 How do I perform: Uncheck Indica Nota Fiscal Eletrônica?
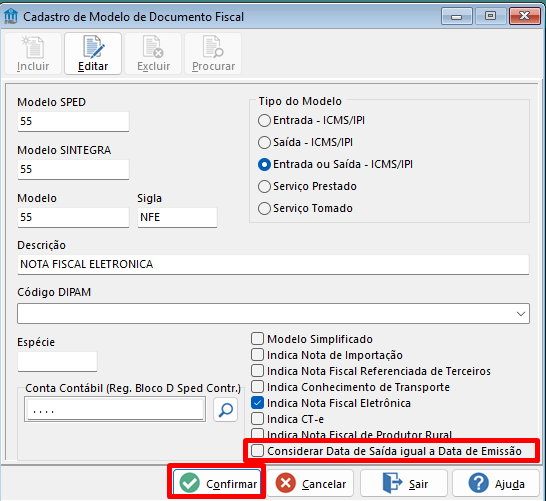coord(257,403)
